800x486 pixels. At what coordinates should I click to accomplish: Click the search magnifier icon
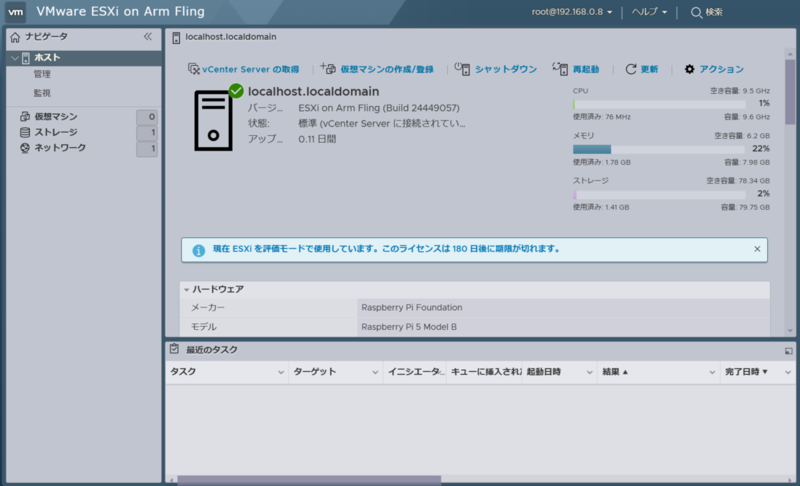click(x=696, y=12)
